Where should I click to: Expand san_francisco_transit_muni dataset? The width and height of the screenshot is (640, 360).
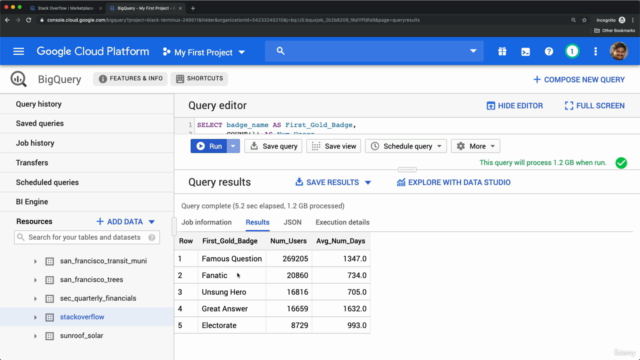click(x=35, y=261)
